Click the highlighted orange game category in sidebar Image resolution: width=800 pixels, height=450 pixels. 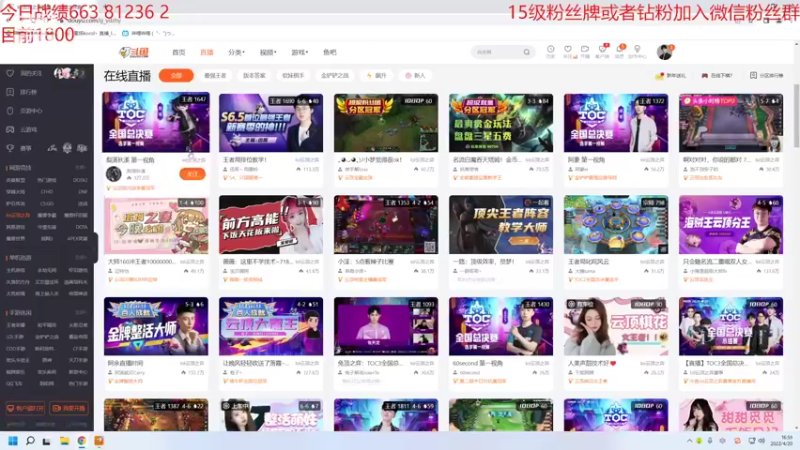click(18, 215)
